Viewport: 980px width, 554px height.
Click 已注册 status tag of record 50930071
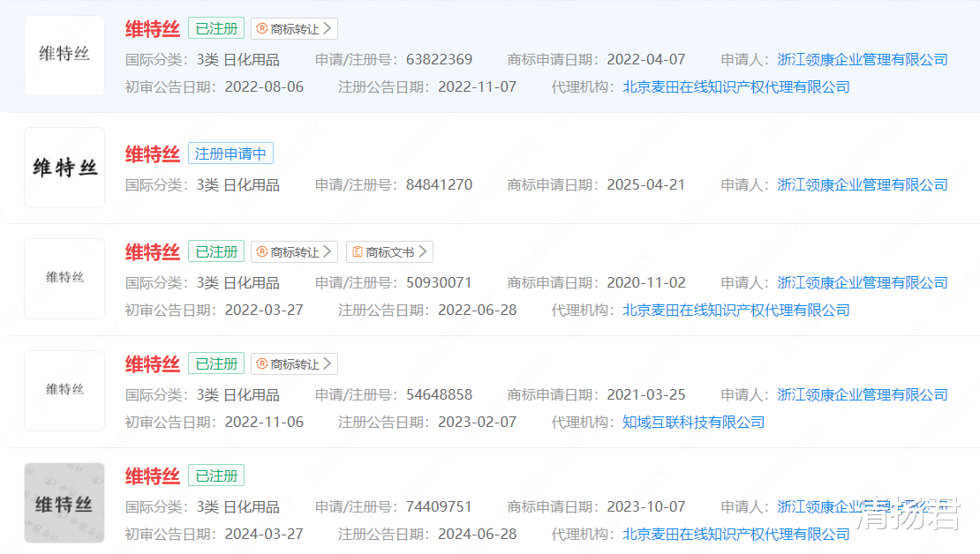coord(216,251)
